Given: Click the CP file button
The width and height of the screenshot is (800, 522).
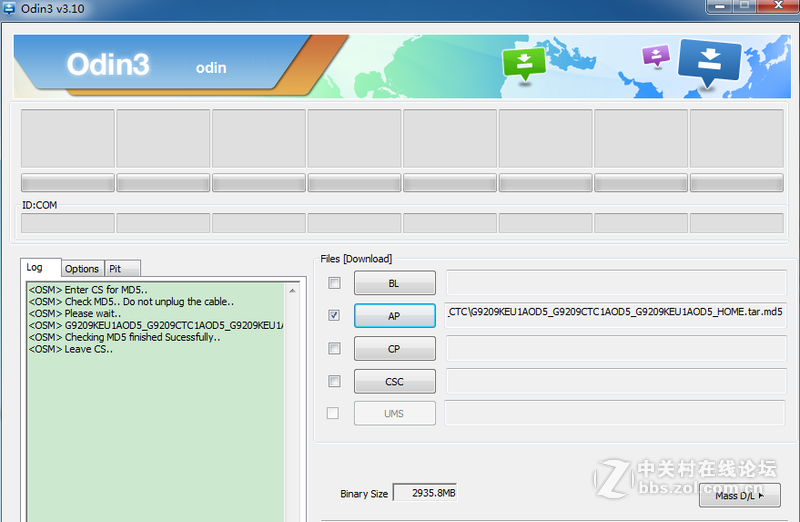Looking at the screenshot, I should tap(395, 349).
